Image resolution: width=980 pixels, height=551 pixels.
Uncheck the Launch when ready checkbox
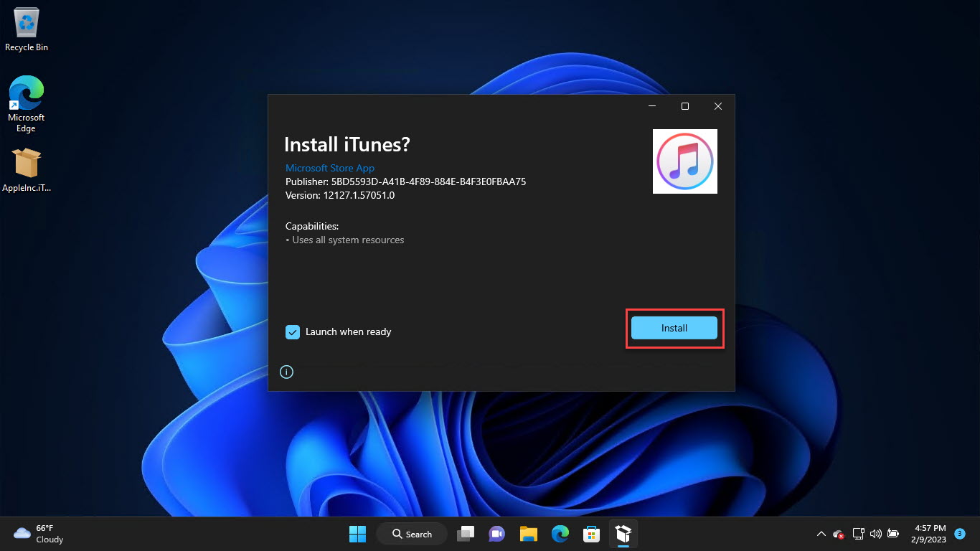coord(293,331)
